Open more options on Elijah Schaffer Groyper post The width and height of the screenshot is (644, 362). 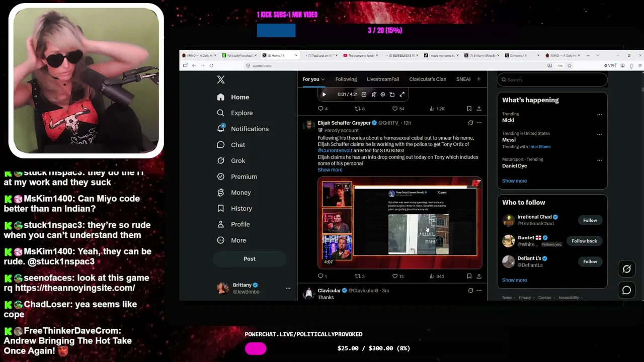tap(479, 123)
